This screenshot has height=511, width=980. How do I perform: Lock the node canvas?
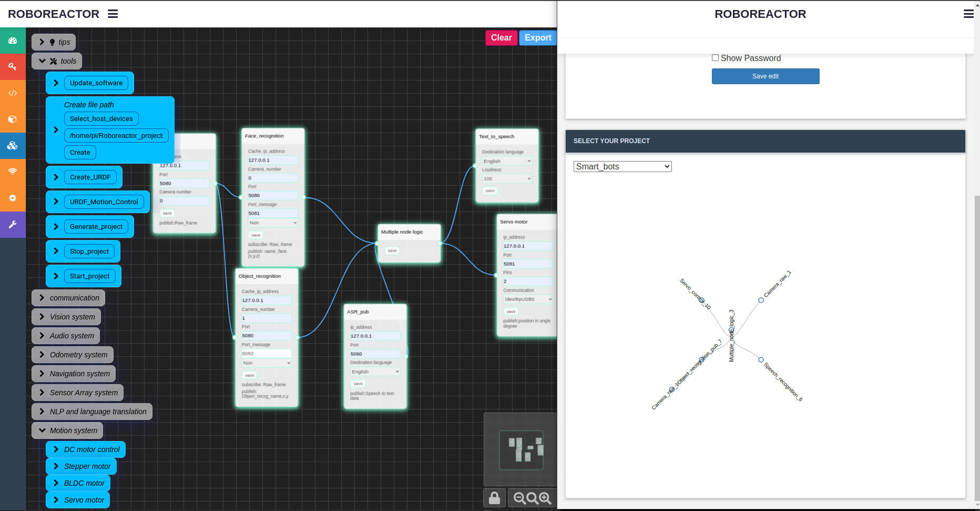[494, 498]
